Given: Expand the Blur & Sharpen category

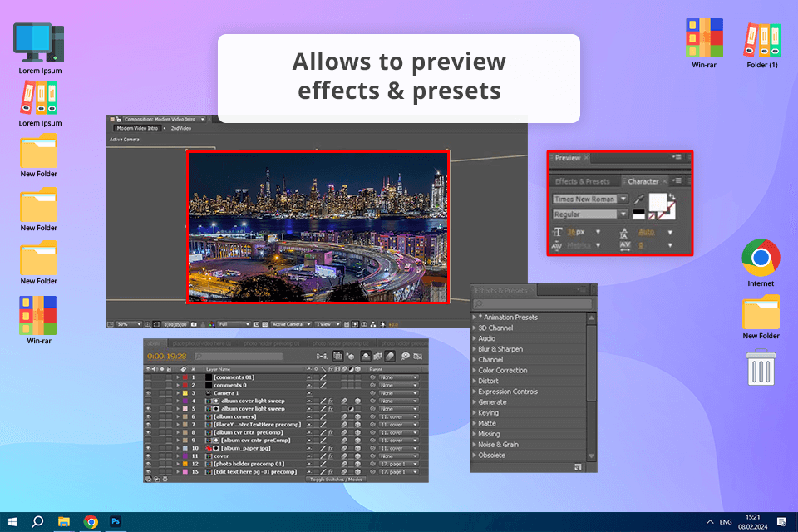Looking at the screenshot, I should tap(475, 349).
